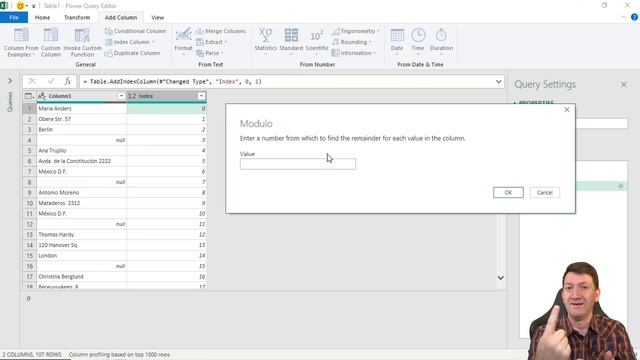Expand the Queries pane

(10, 81)
